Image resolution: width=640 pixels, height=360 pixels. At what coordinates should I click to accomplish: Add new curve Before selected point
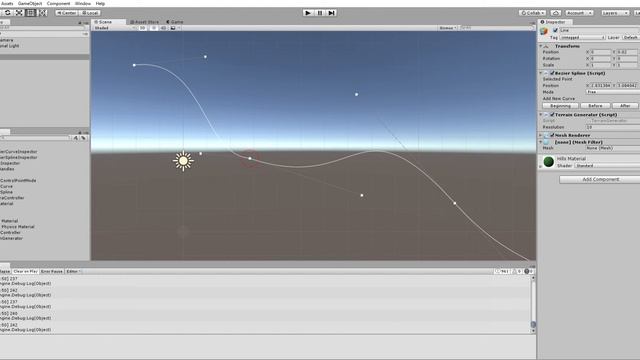pos(595,106)
